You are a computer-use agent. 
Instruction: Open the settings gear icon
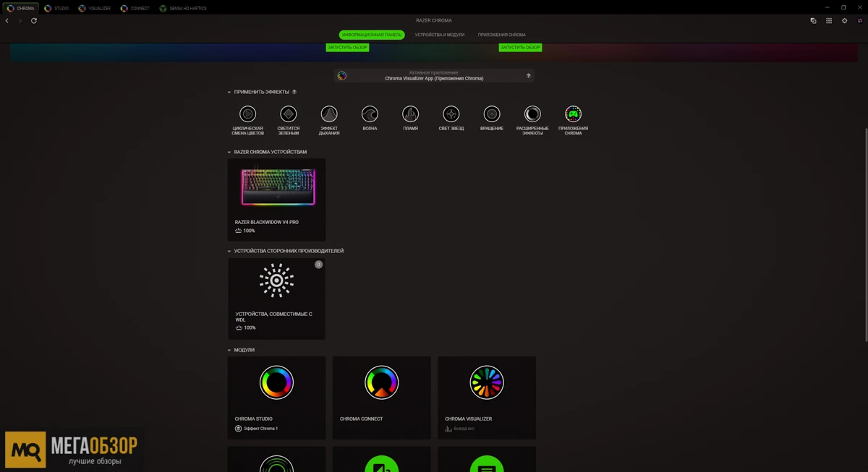(844, 21)
